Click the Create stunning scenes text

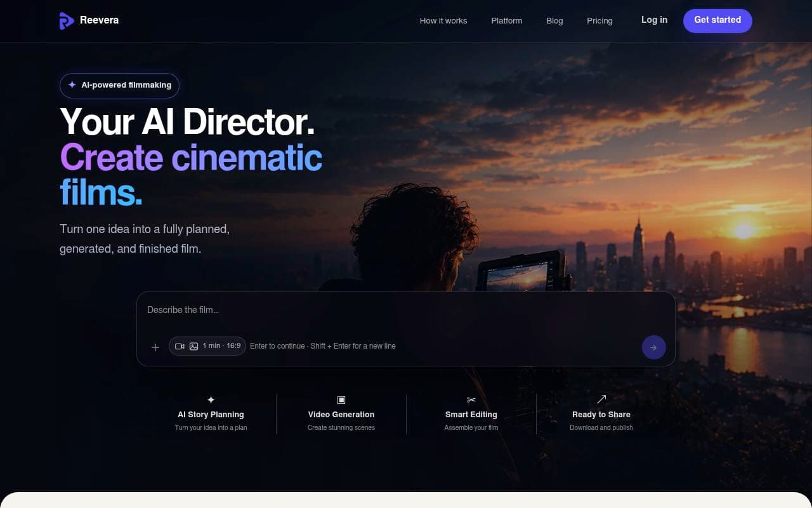click(341, 428)
